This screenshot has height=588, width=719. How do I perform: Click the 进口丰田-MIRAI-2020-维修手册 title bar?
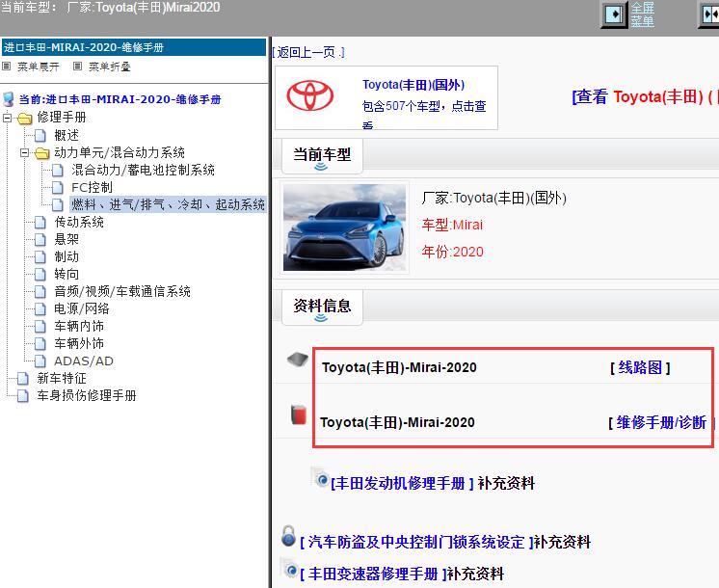[134, 47]
